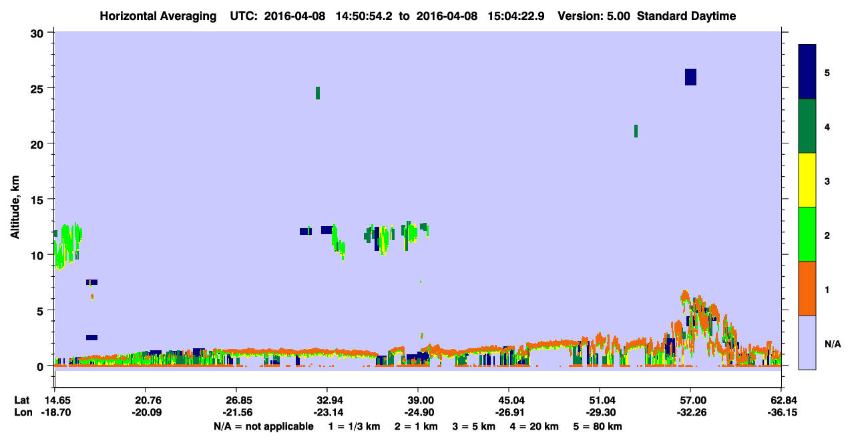
Task: Click longitude value -18.70
Action: (55, 413)
